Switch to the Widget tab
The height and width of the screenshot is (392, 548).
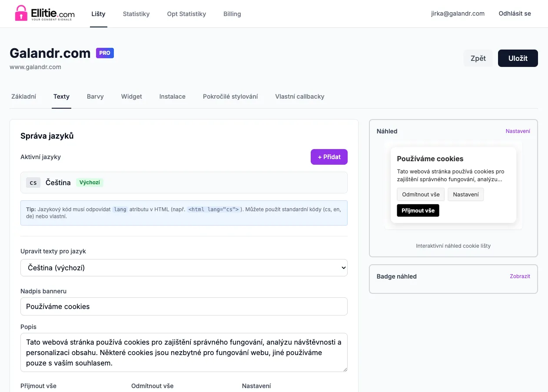point(131,96)
